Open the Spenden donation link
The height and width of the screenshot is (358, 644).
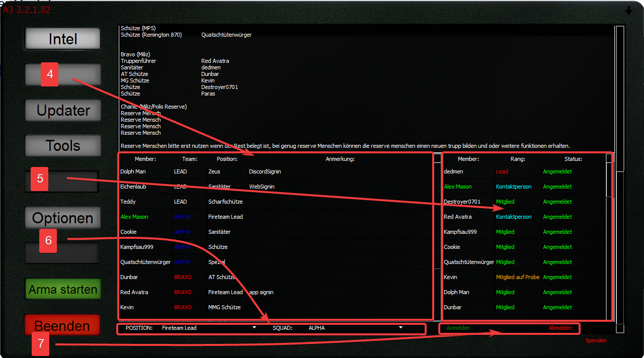(596, 340)
